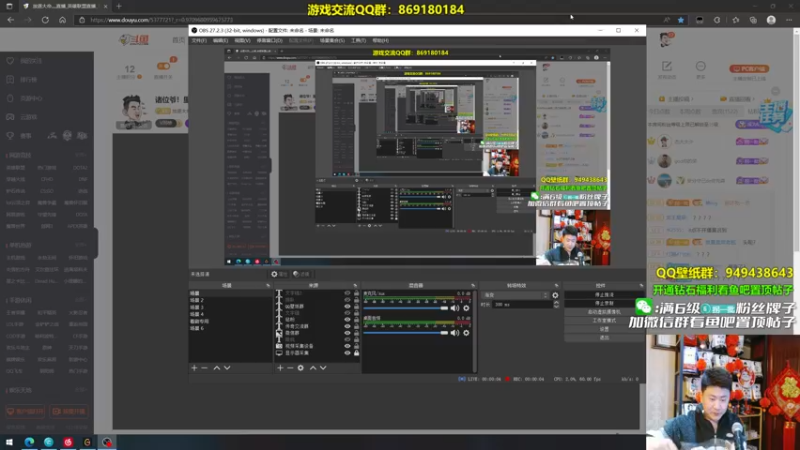The width and height of the screenshot is (800, 450).
Task: Toggle visibility of QQ壁纸群 source
Action: [347, 307]
